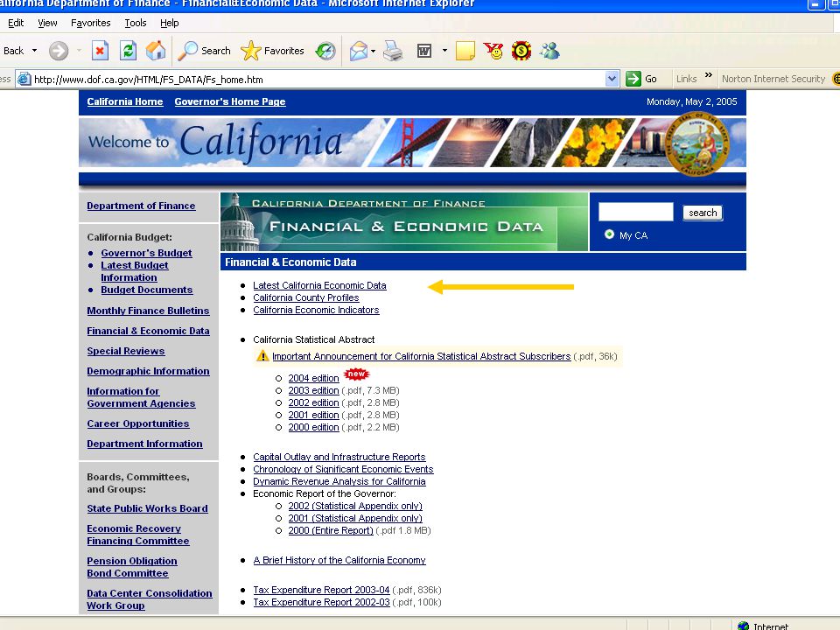This screenshot has height=630, width=840.
Task: Go to California Home link
Action: click(x=125, y=101)
